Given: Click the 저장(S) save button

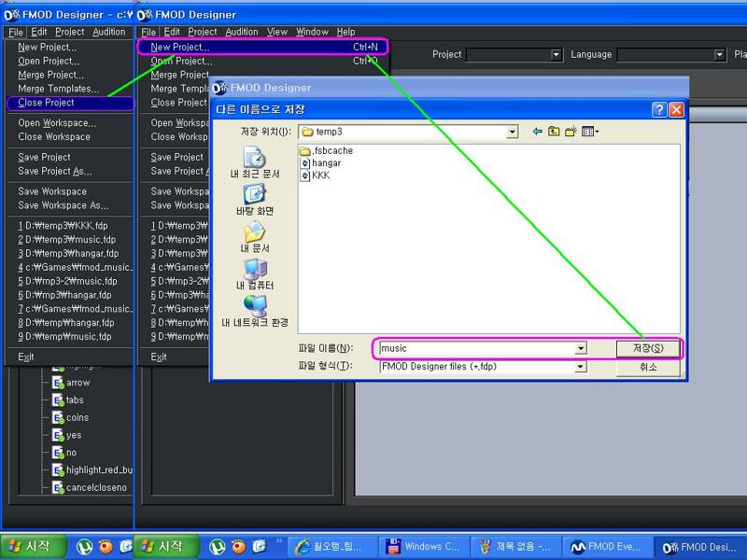Looking at the screenshot, I should [648, 348].
